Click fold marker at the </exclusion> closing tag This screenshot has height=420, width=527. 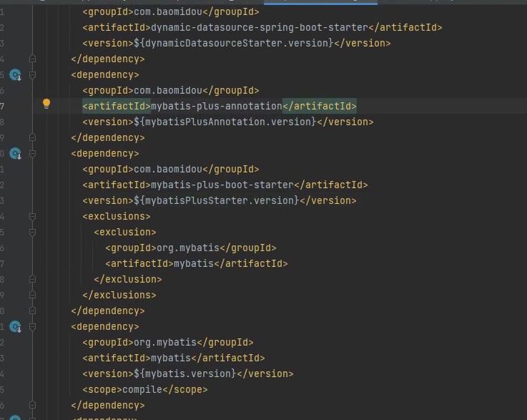(x=33, y=279)
